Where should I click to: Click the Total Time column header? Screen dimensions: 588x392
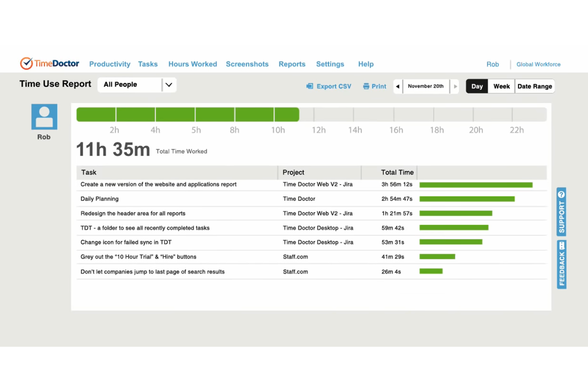[x=397, y=172]
